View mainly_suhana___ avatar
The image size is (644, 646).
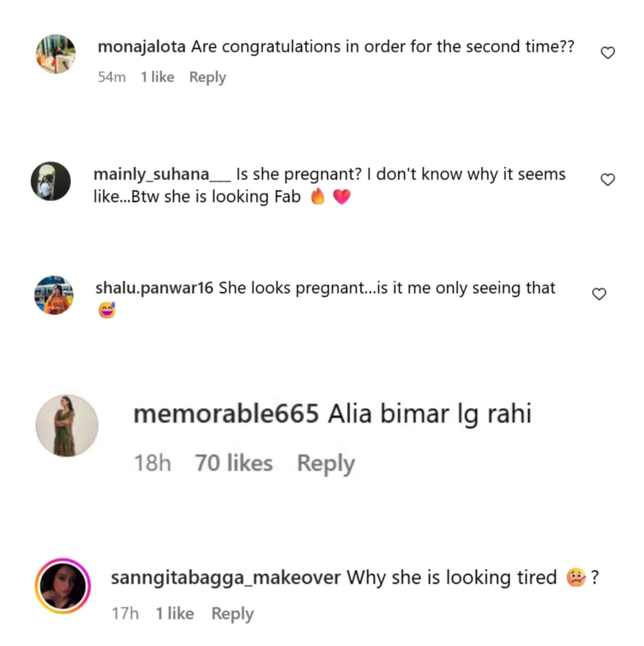[51, 181]
